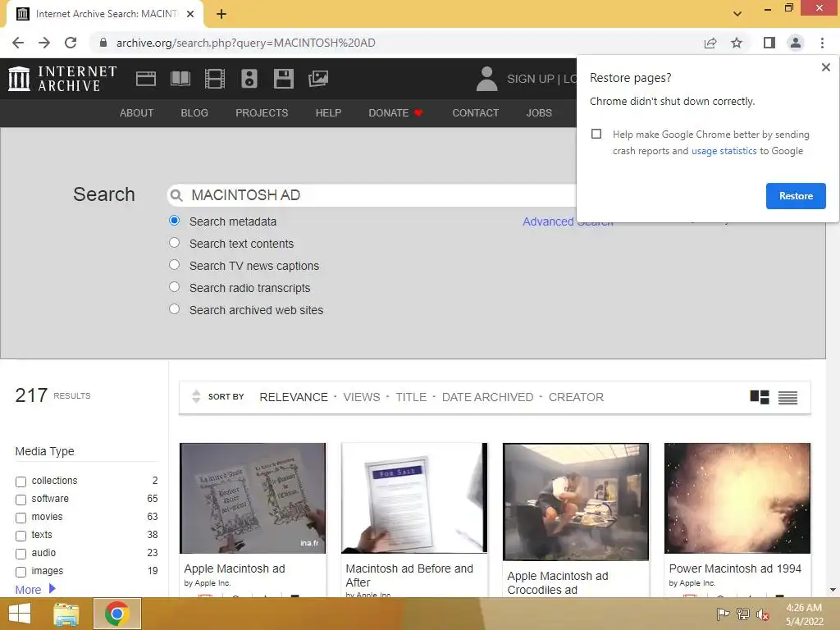840x630 pixels.
Task: Open Apple Macintosh ad thumbnail
Action: click(x=253, y=498)
